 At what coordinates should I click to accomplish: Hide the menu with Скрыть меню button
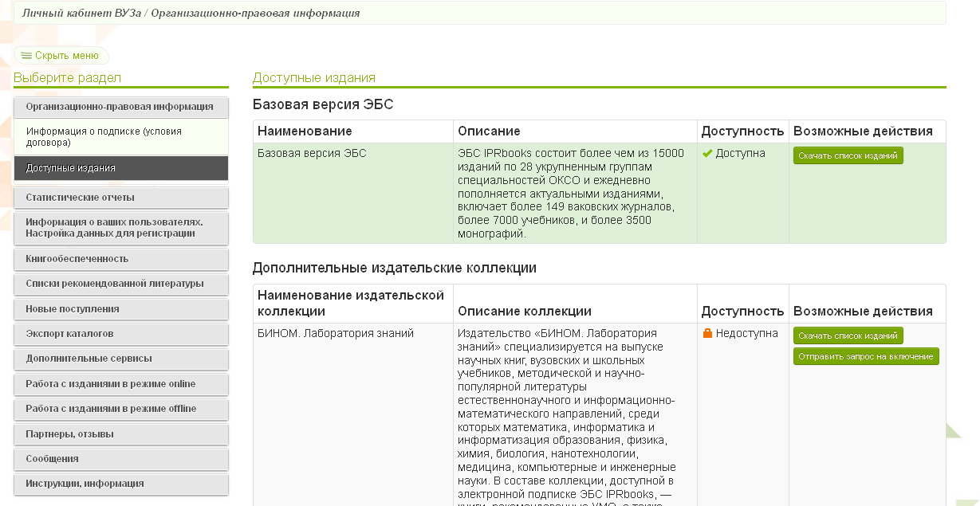coord(61,56)
